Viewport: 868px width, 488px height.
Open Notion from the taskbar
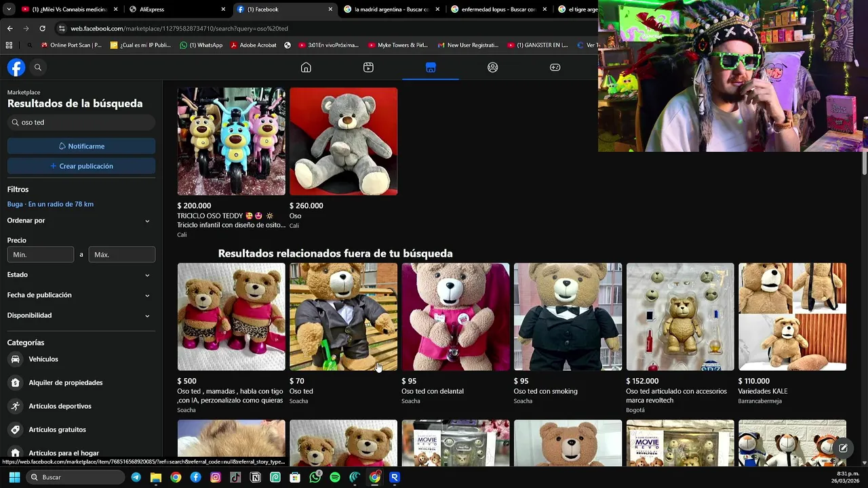256,477
